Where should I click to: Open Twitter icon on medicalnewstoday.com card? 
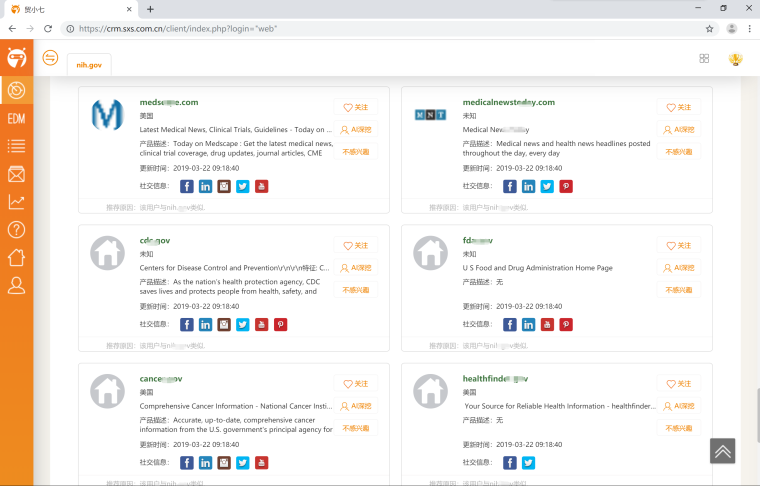[547, 186]
